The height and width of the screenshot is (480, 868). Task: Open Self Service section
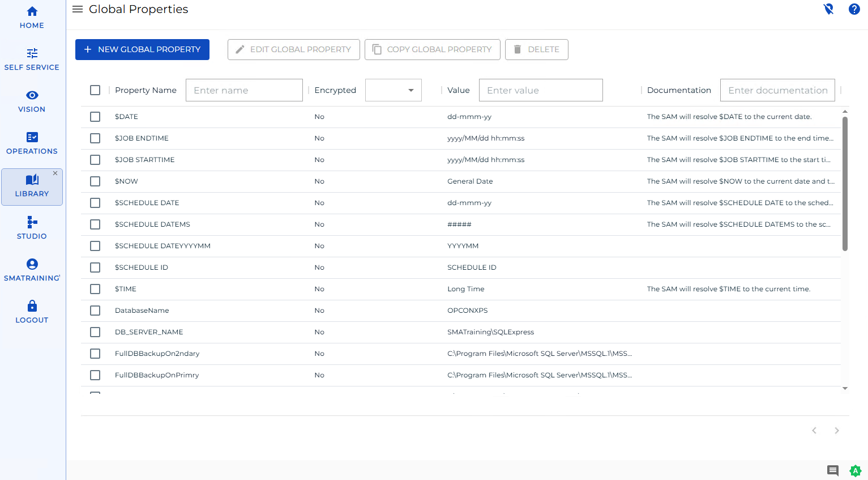tap(32, 59)
